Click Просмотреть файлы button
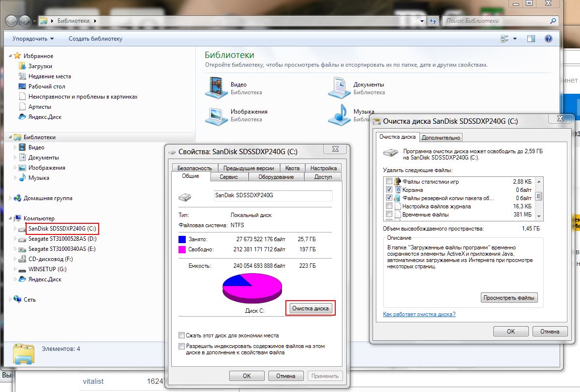580x392 pixels. (509, 298)
